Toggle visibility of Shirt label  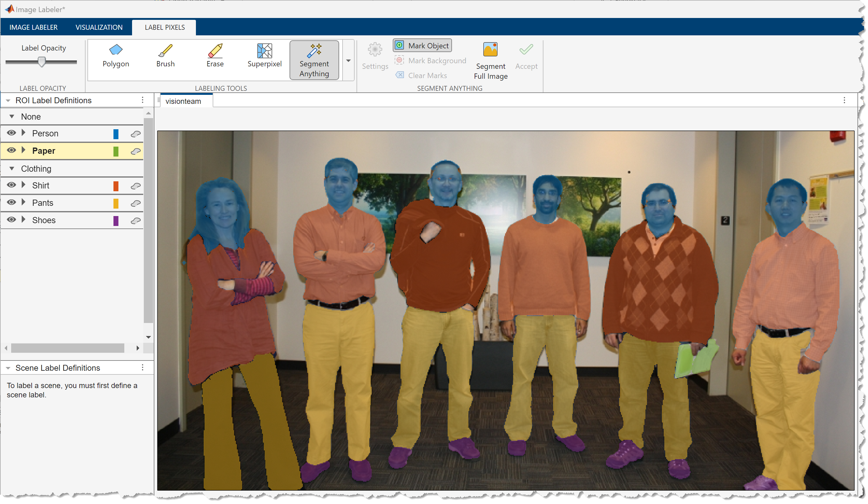(11, 185)
